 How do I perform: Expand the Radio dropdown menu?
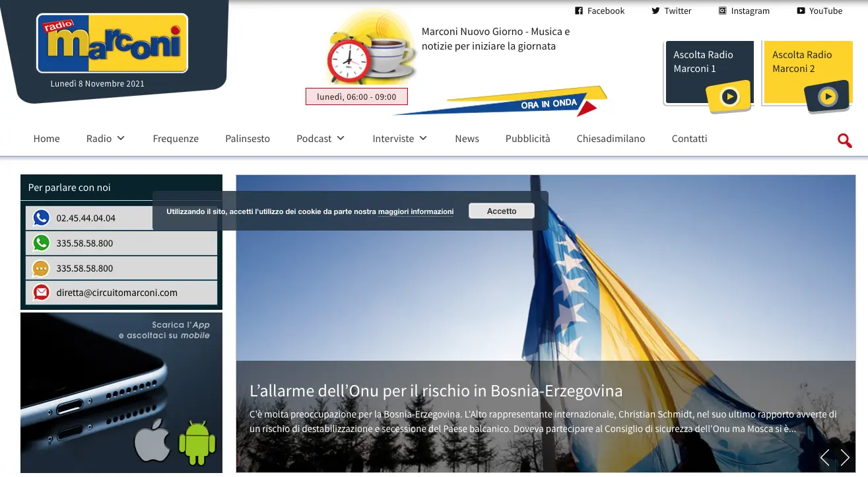pos(106,139)
